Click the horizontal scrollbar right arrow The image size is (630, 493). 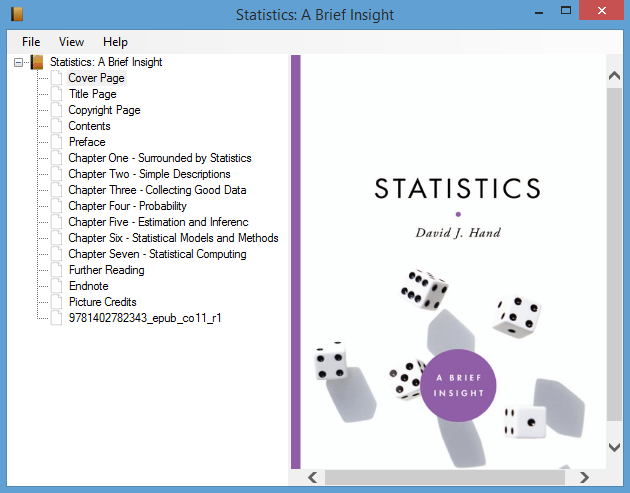(585, 477)
